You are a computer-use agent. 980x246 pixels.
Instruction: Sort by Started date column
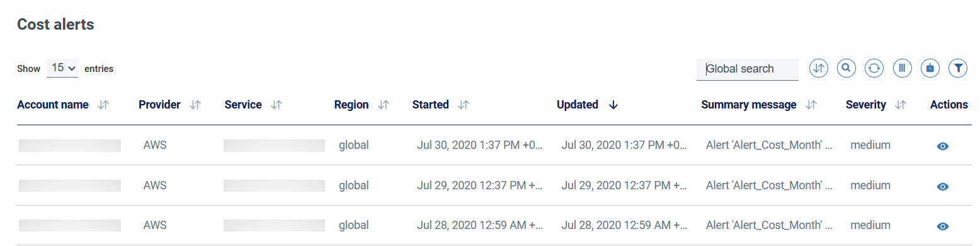tap(464, 105)
